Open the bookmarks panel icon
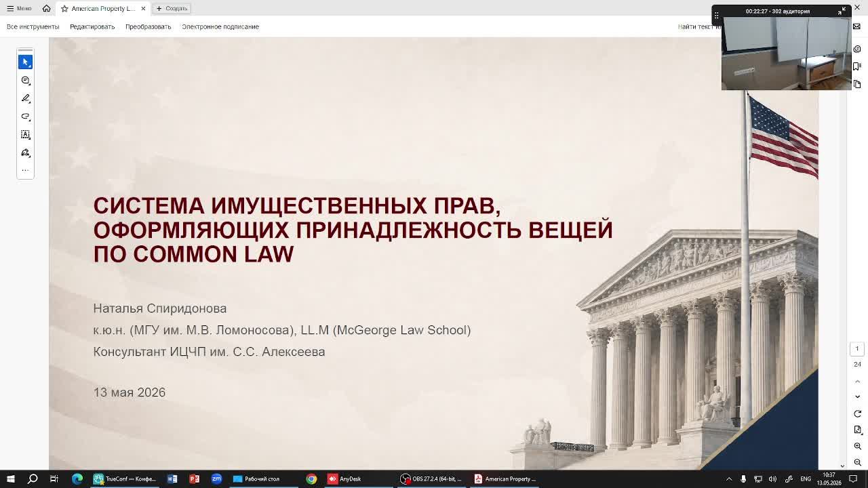Image resolution: width=868 pixels, height=488 pixels. tap(857, 66)
